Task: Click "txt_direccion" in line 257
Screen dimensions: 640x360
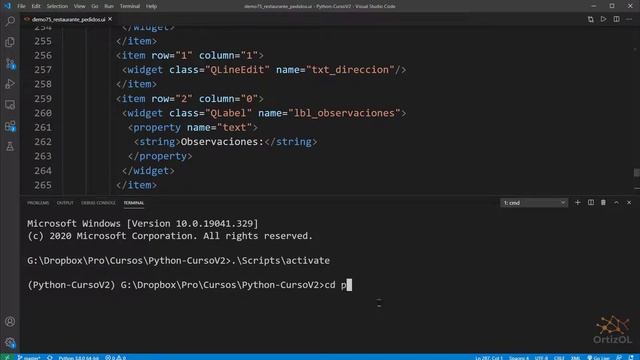Action: (x=350, y=70)
